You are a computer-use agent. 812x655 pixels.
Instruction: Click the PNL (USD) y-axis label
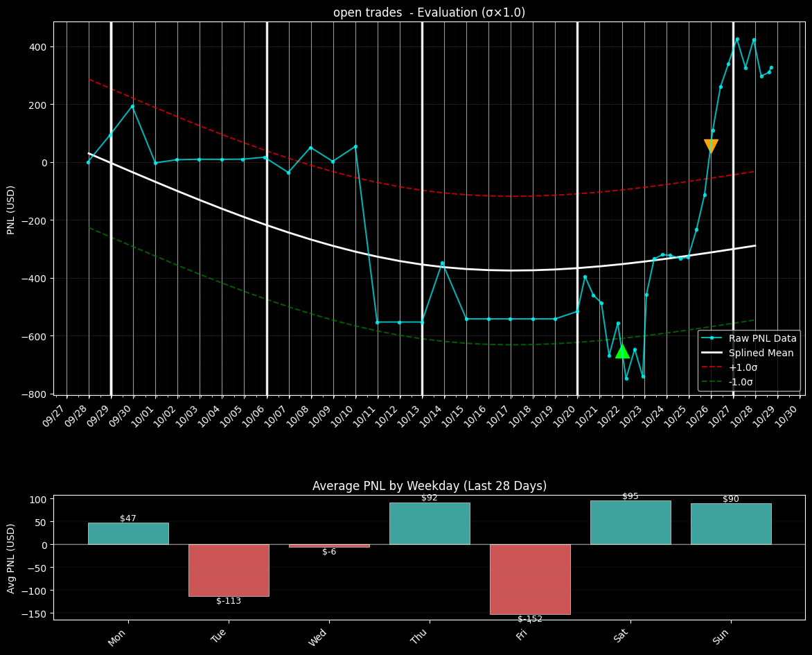11,209
